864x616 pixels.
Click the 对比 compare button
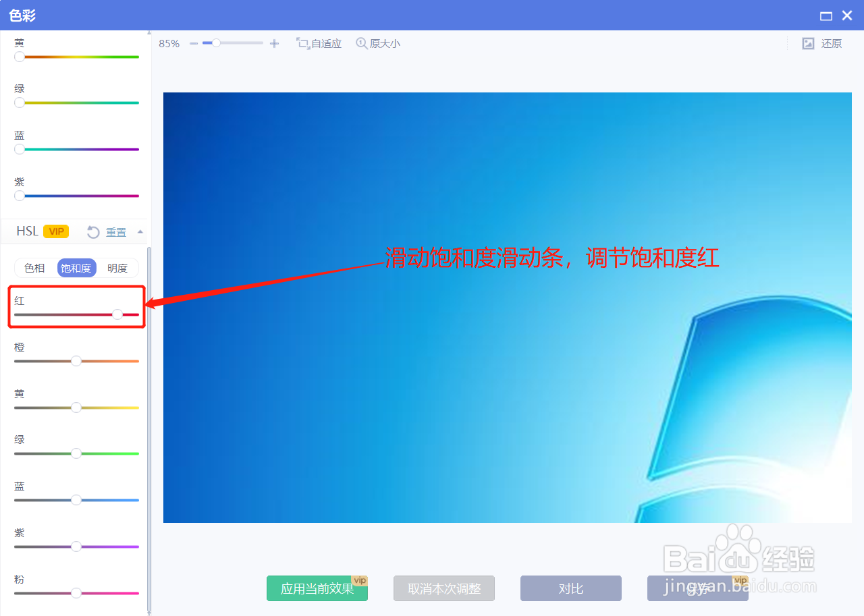[571, 588]
